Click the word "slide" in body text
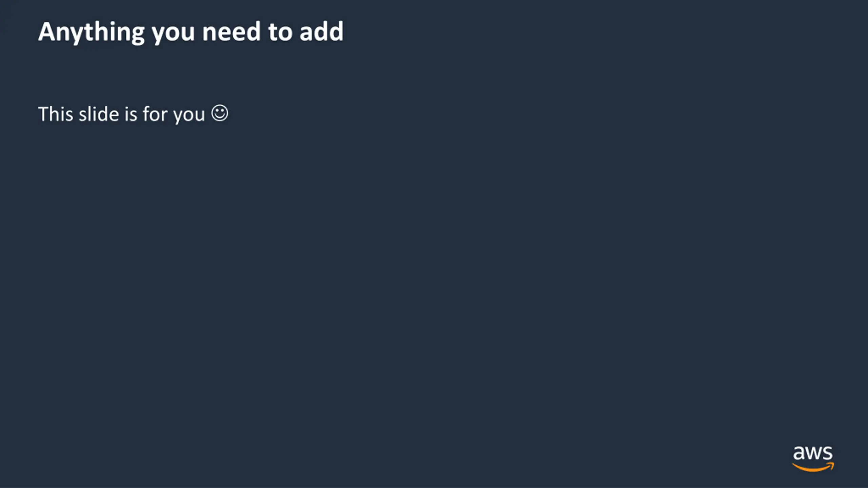Screen dimensions: 868x488 (x=99, y=114)
